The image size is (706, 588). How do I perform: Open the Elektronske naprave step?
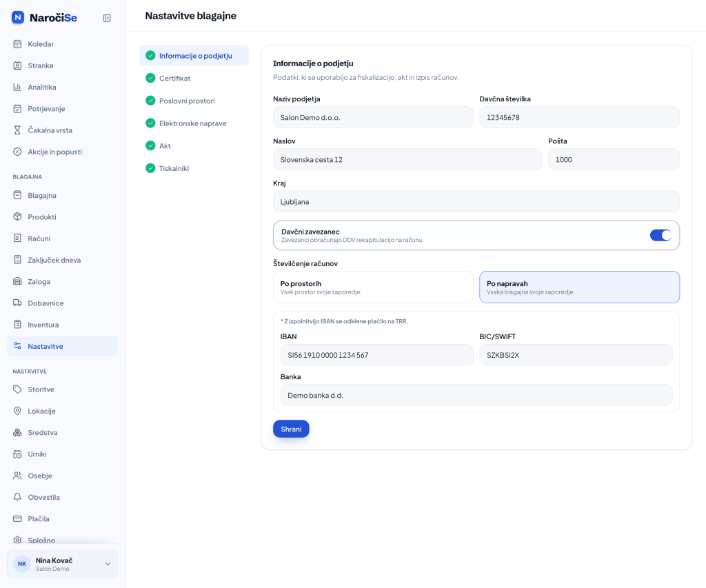pyautogui.click(x=194, y=123)
